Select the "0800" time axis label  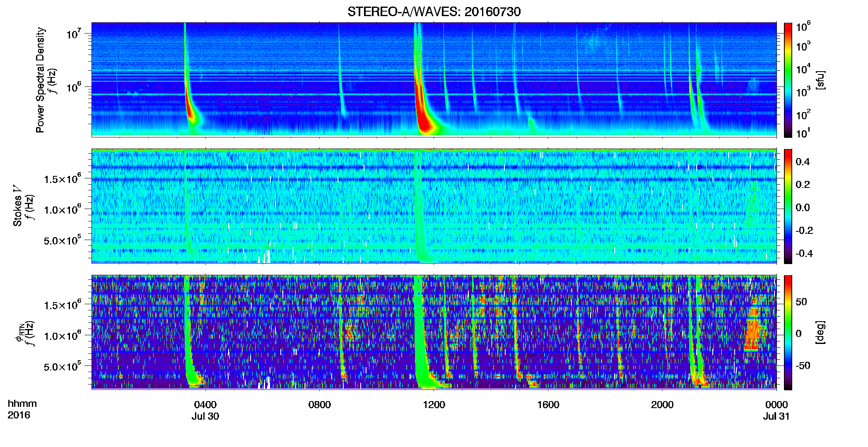tap(320, 405)
